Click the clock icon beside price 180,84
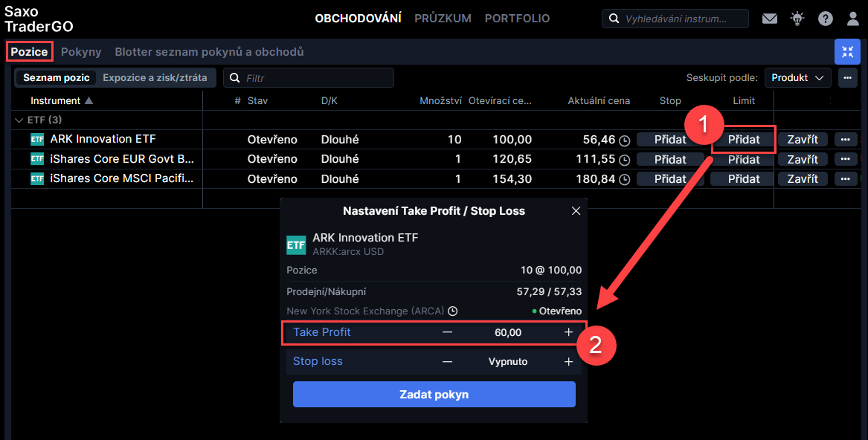Screen dimensions: 868x440 pos(625,179)
